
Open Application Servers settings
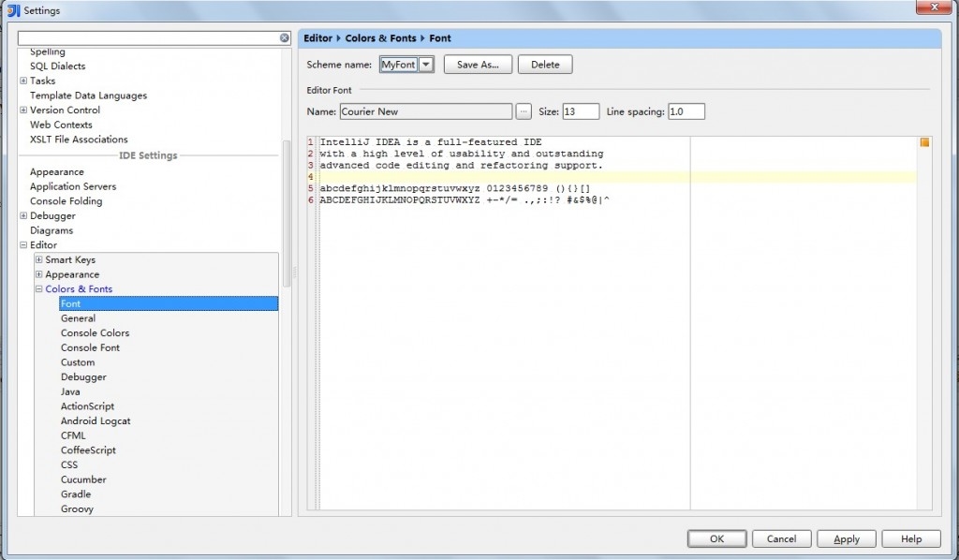click(73, 187)
